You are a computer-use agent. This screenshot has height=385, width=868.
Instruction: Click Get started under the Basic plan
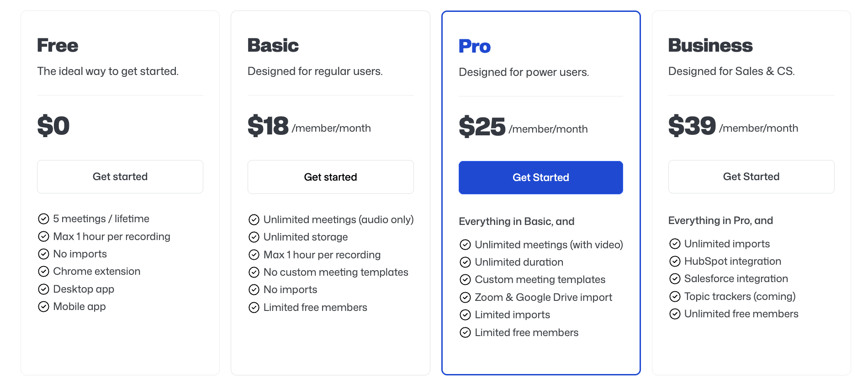330,177
